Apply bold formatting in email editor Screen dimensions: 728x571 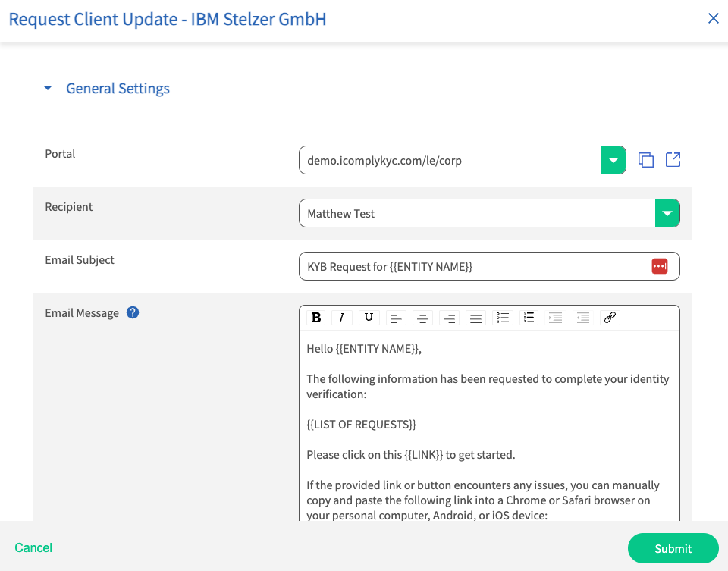(x=316, y=318)
